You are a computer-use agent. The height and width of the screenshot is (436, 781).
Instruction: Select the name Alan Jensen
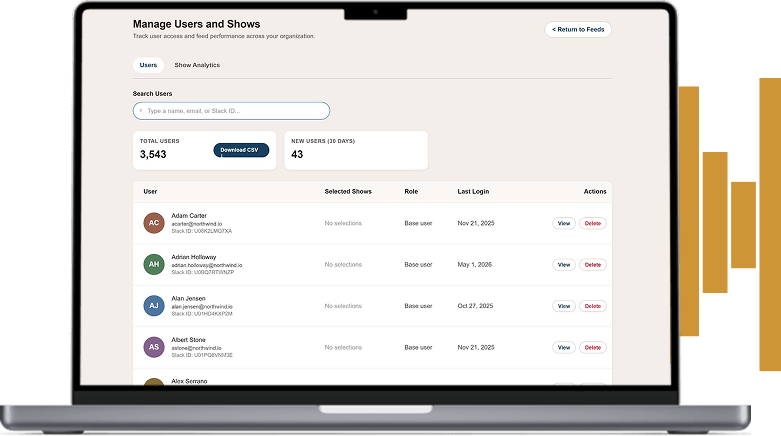click(x=188, y=298)
